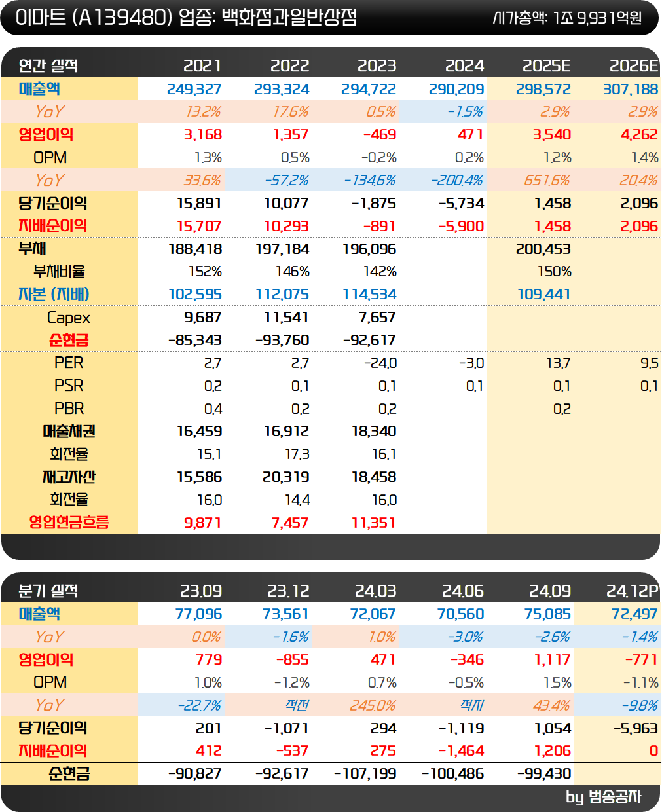Click the annual net cash value -93,760

282,340
